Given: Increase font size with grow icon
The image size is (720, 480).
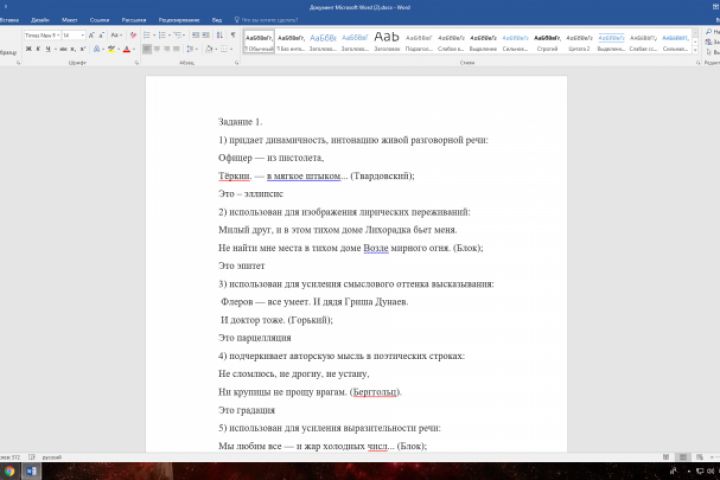Looking at the screenshot, I should [91, 35].
